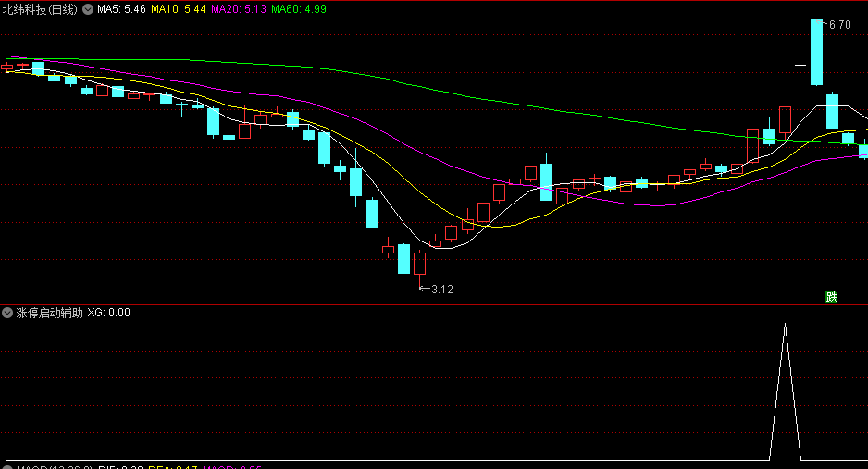
Task: Select the MA60: 4.99 label
Action: click(299, 9)
